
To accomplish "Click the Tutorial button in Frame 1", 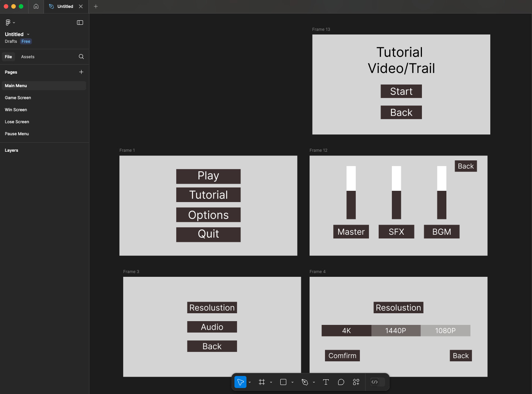I will tap(209, 195).
